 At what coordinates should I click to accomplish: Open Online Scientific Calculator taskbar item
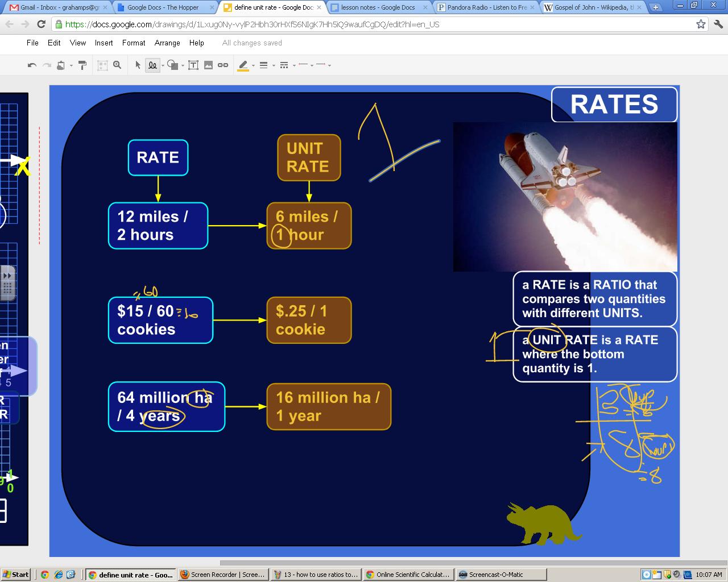409,575
